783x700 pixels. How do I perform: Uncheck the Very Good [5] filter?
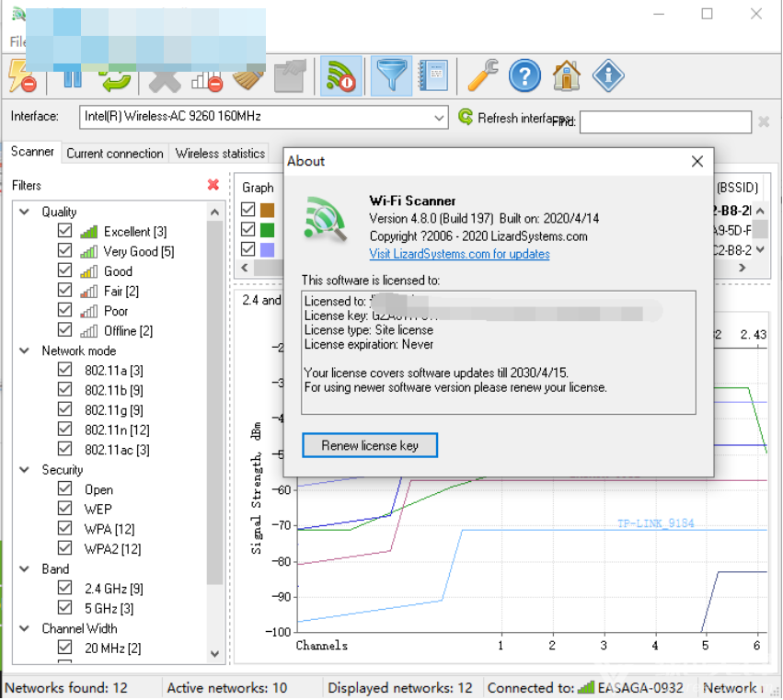64,250
